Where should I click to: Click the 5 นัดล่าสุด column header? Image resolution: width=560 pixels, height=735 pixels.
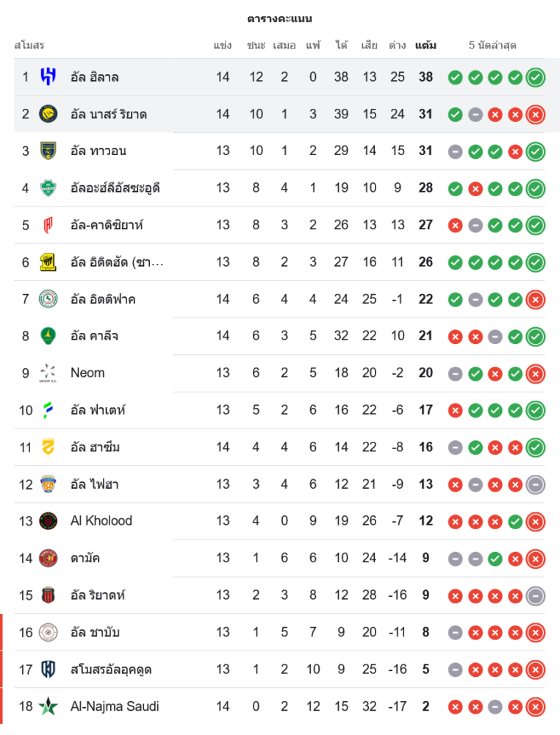pyautogui.click(x=492, y=46)
